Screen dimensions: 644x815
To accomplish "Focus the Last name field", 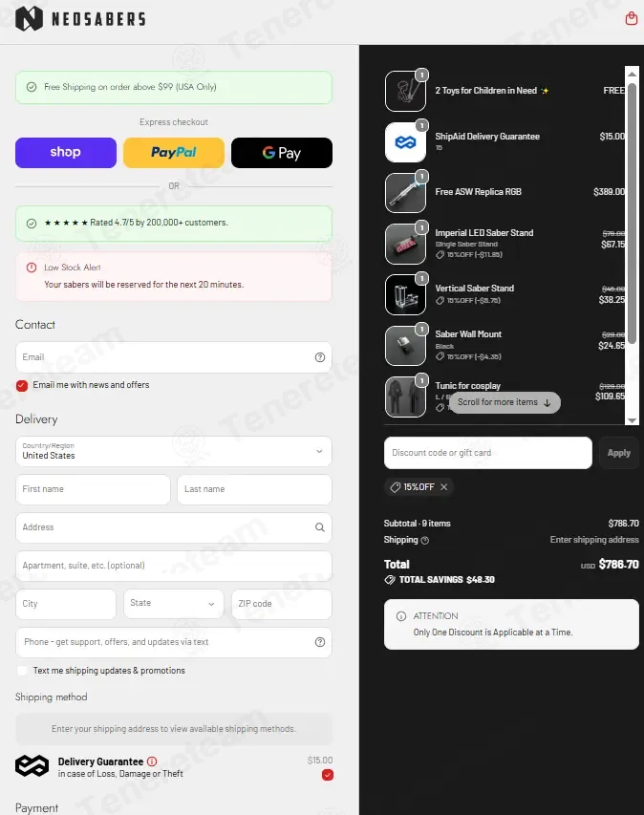I will coord(254,489).
